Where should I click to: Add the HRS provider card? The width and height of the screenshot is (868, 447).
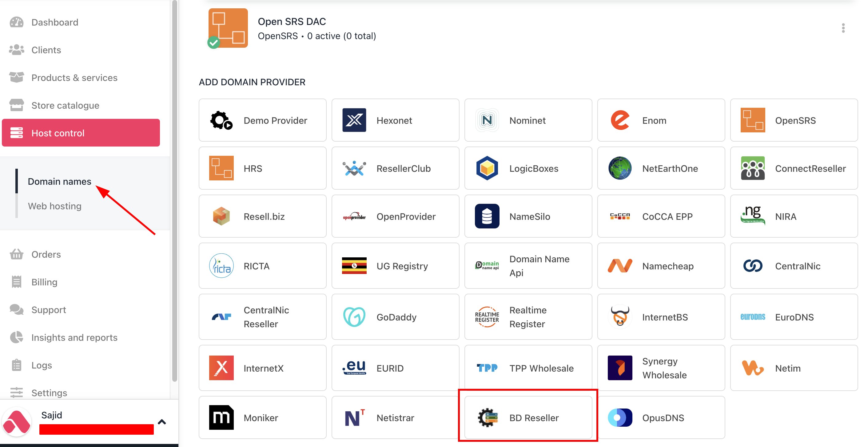262,168
